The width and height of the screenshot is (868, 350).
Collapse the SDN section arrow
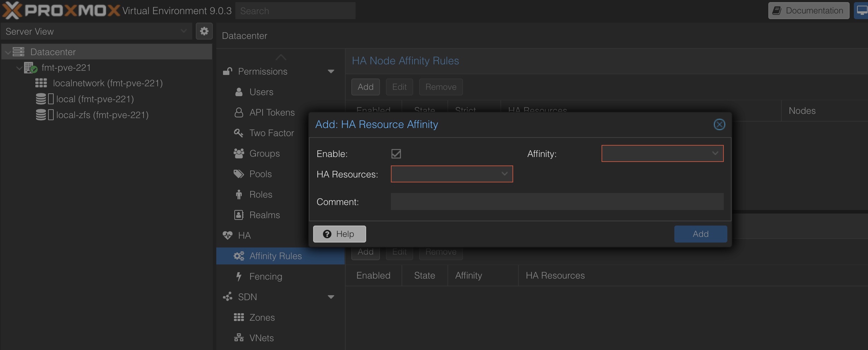click(331, 297)
